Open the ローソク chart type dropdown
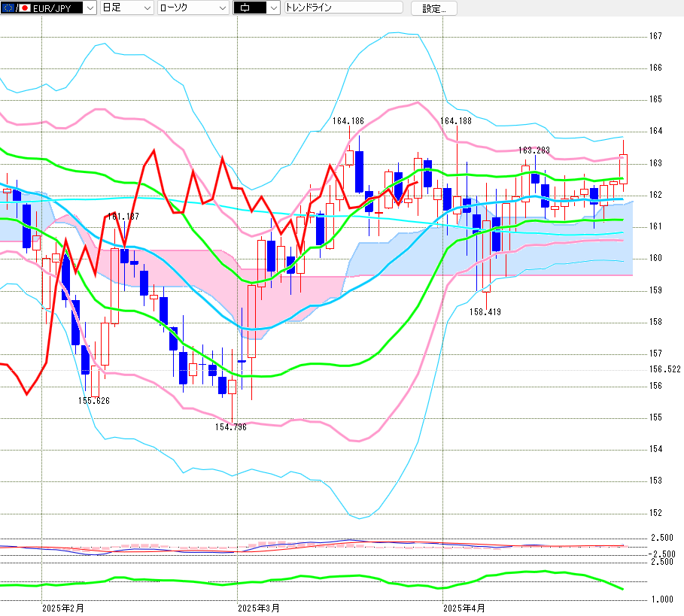 (193, 8)
